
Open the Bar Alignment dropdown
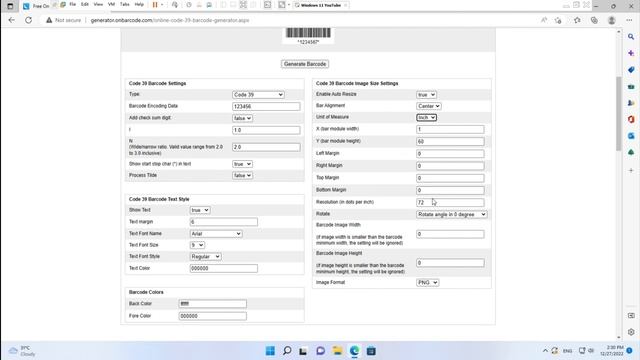coord(429,106)
